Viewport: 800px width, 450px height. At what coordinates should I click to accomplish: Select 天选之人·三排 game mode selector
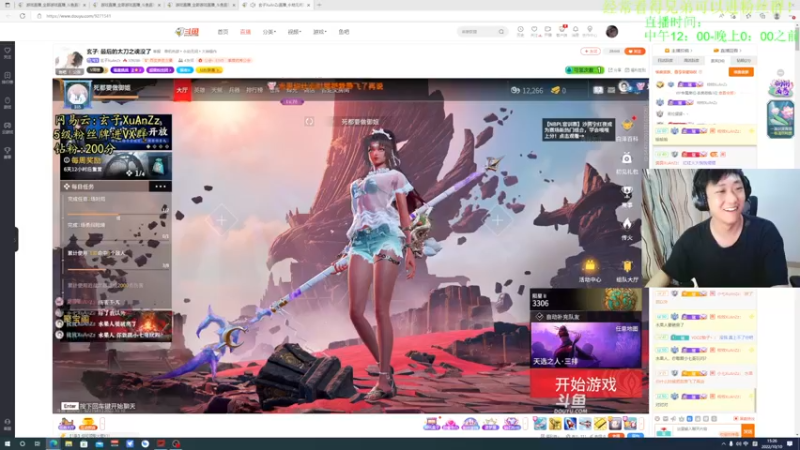click(586, 345)
